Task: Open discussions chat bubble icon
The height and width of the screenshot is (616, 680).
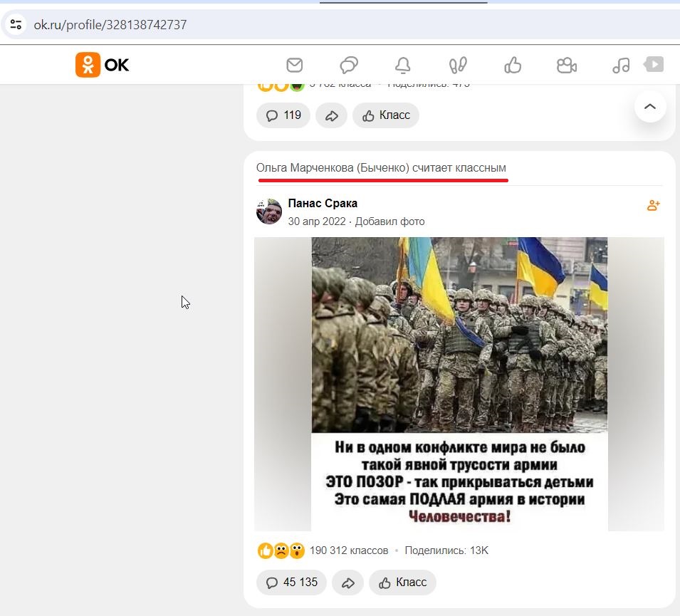Action: (x=349, y=65)
